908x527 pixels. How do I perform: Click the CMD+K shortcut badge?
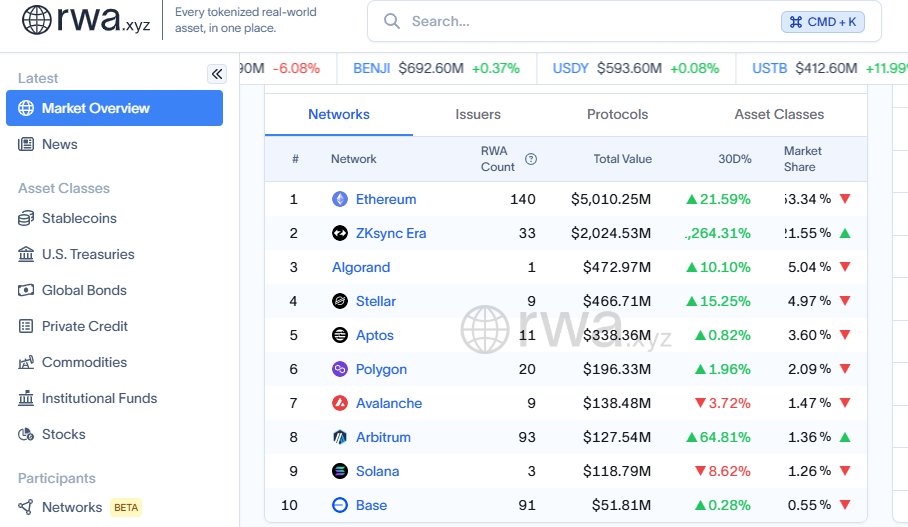[823, 22]
